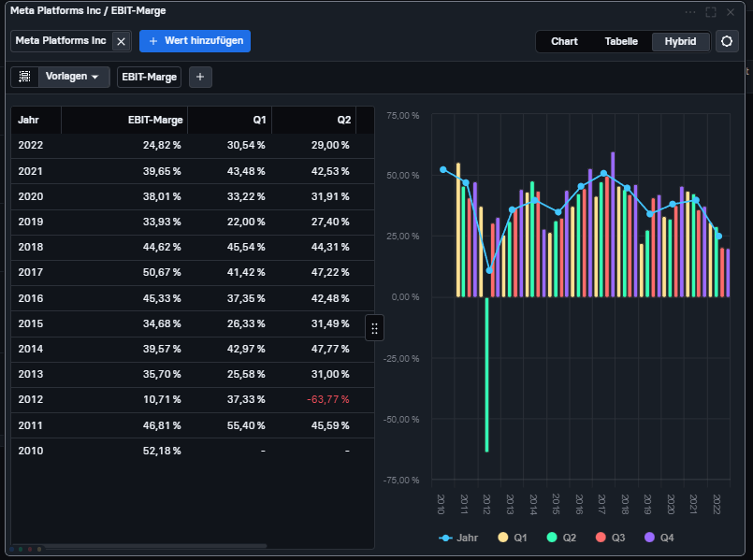Click the 44,62 % EBIT-Marge value
Screen dimensions: 753x560
coord(162,247)
